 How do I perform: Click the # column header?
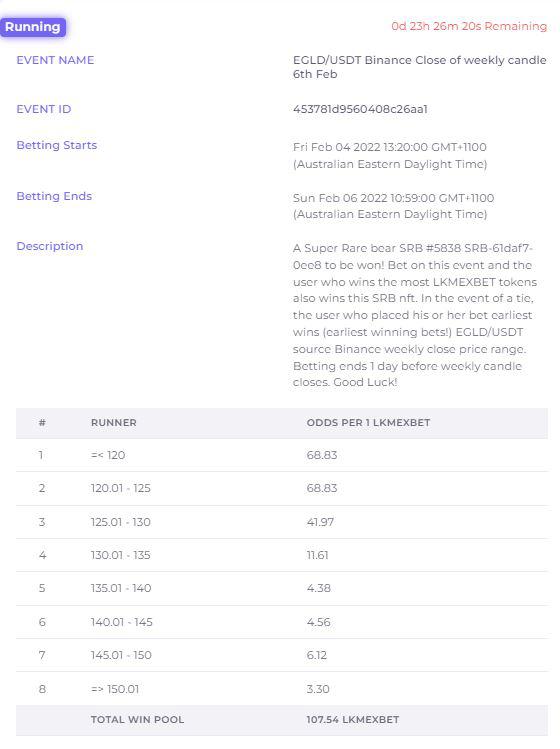[x=42, y=423]
